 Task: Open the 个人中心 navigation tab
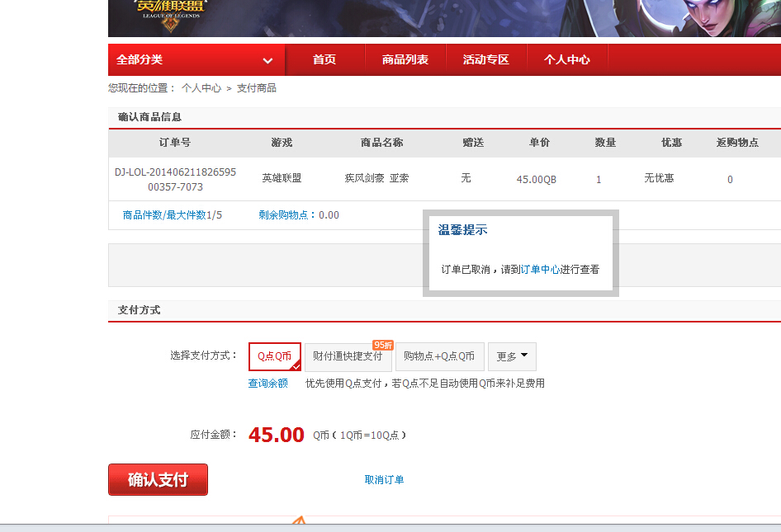pos(567,59)
